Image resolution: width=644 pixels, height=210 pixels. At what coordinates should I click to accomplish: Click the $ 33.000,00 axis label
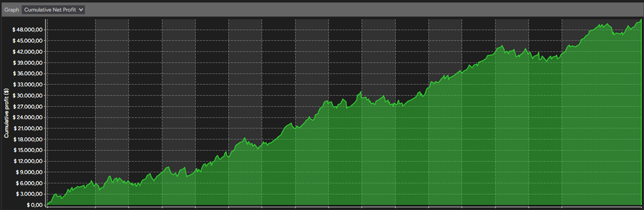coord(29,84)
